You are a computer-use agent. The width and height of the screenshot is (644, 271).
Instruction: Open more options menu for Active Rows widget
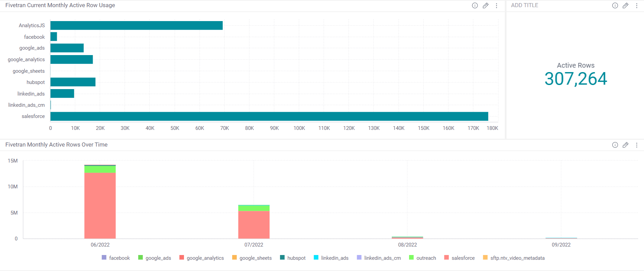637,5
